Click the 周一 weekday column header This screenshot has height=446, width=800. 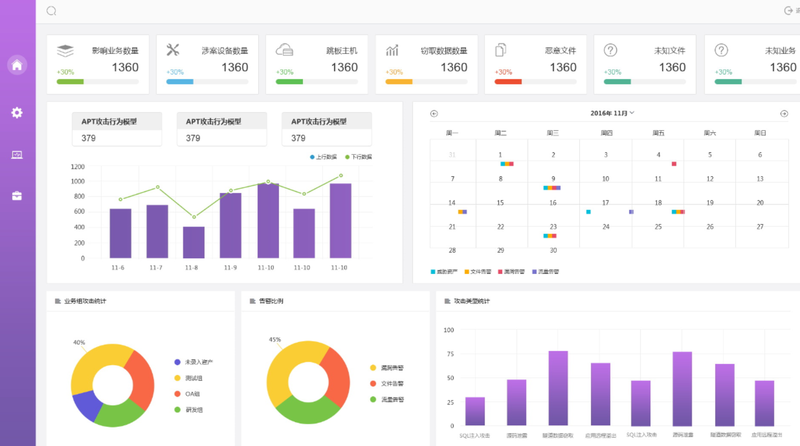pyautogui.click(x=452, y=133)
